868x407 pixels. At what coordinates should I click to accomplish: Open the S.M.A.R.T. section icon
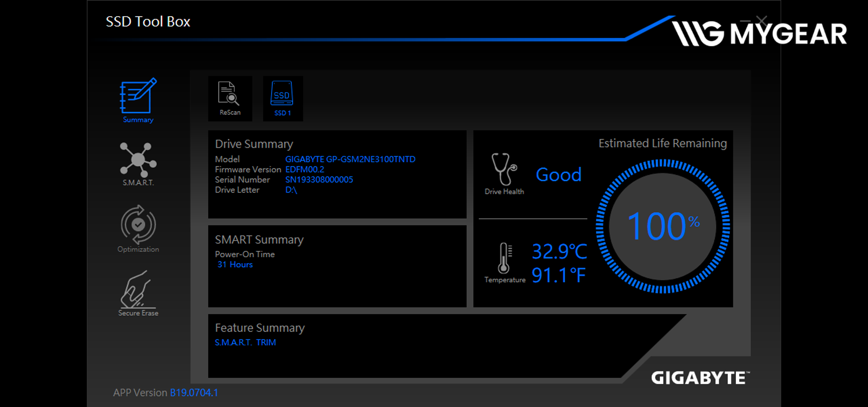click(138, 160)
